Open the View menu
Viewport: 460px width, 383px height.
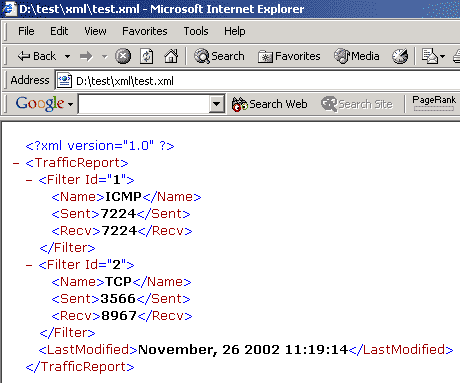click(x=95, y=31)
